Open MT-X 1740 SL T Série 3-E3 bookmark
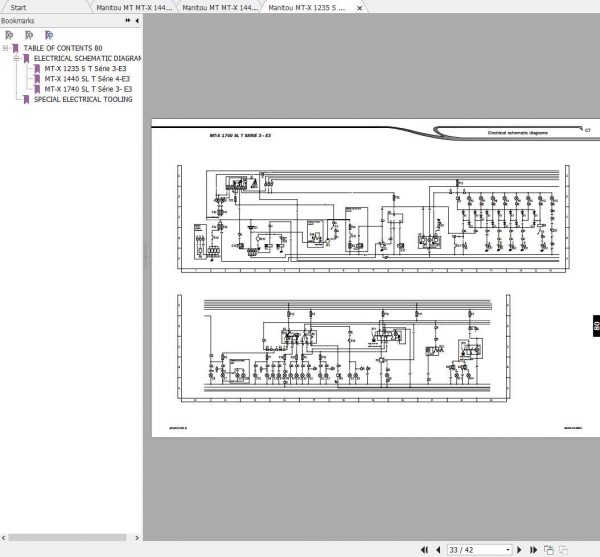The image size is (600, 557). click(88, 89)
